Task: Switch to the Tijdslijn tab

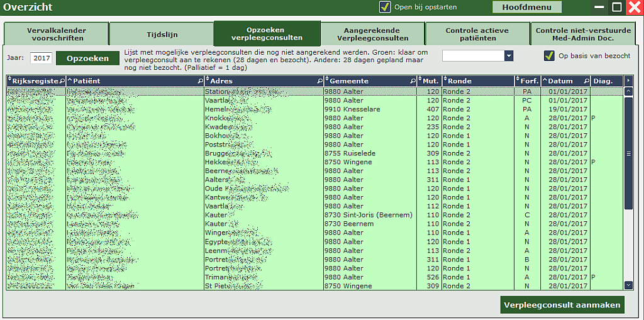Action: click(x=162, y=35)
